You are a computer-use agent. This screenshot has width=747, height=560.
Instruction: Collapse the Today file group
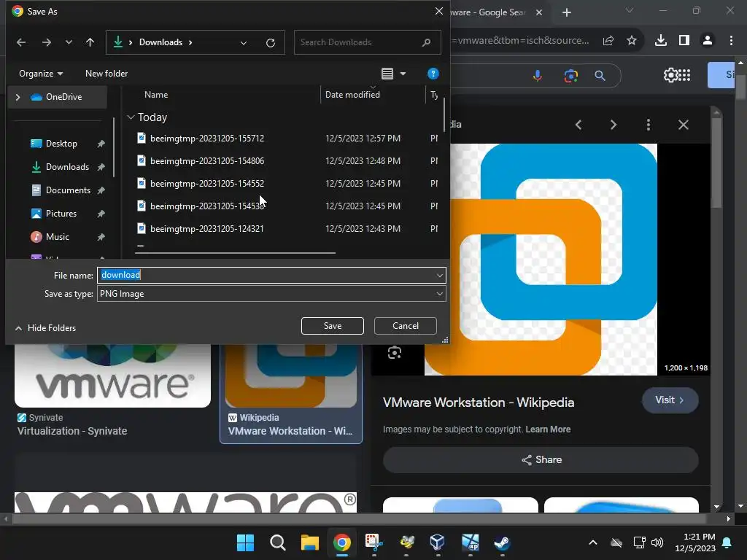click(x=131, y=117)
